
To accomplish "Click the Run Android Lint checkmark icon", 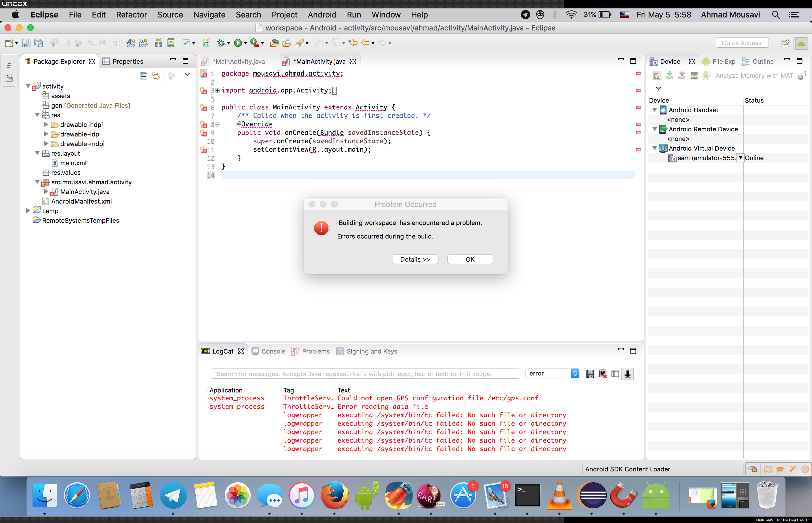I will pos(186,43).
